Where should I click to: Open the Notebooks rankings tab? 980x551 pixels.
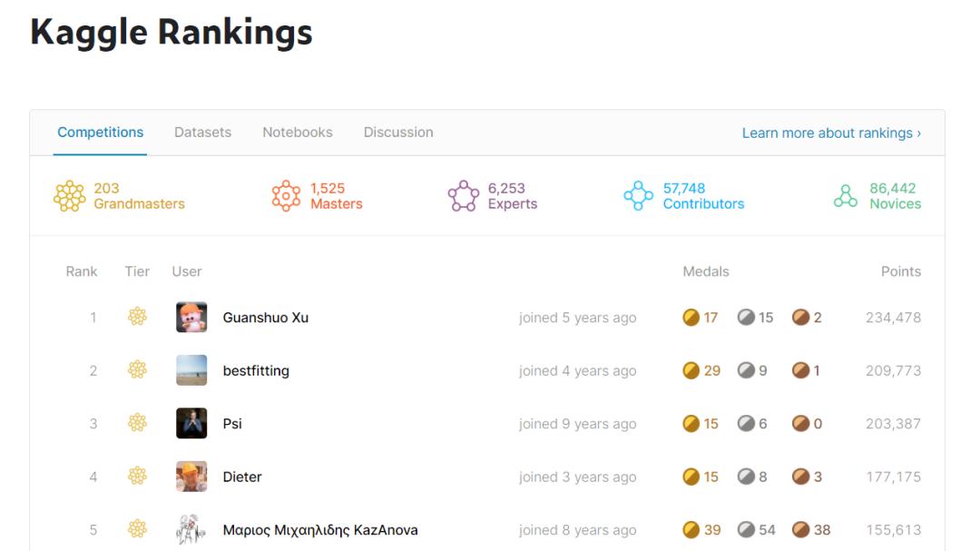coord(298,133)
